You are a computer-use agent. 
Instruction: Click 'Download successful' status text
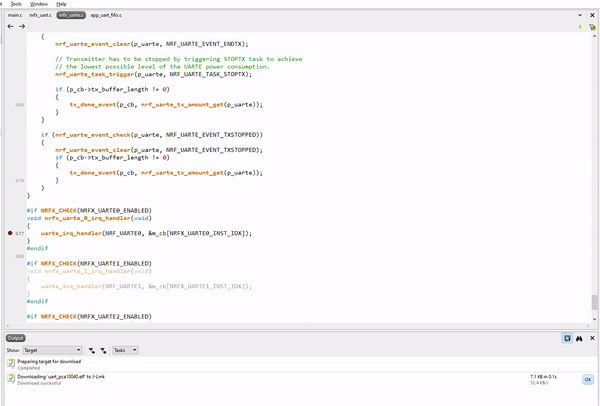[39, 383]
